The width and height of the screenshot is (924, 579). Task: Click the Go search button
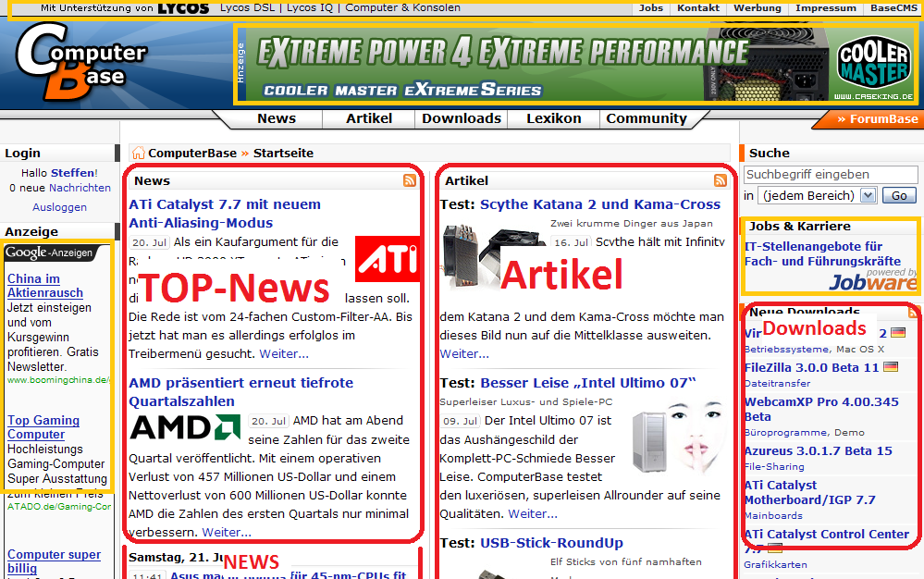(899, 195)
